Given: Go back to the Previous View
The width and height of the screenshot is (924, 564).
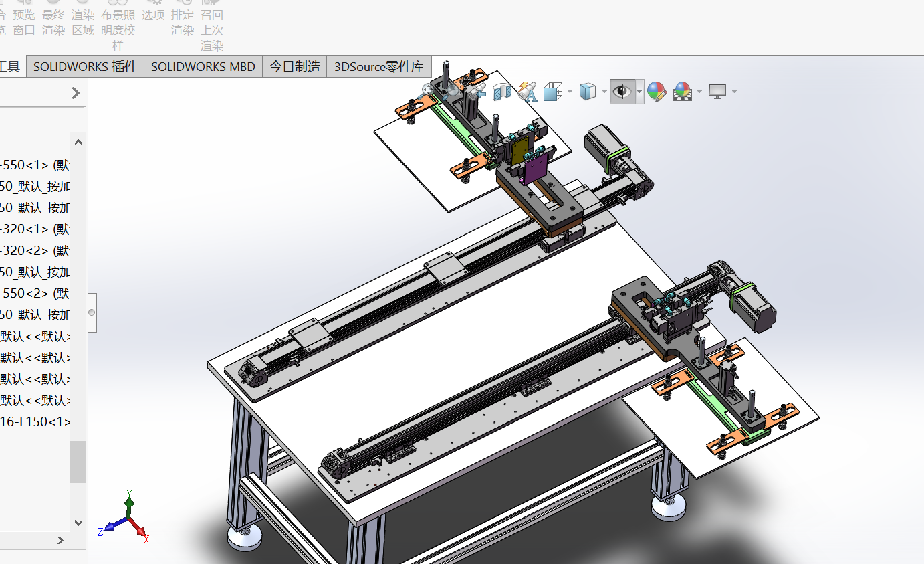Looking at the screenshot, I should (476, 91).
